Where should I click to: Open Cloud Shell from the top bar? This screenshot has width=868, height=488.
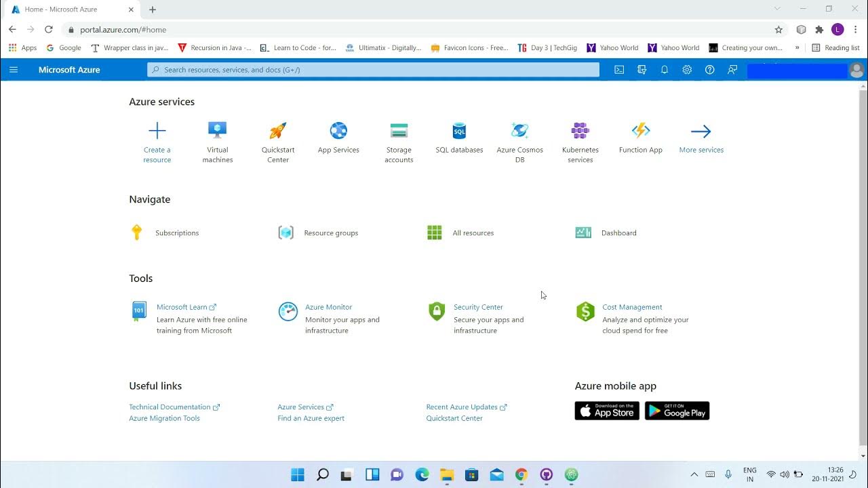point(619,70)
